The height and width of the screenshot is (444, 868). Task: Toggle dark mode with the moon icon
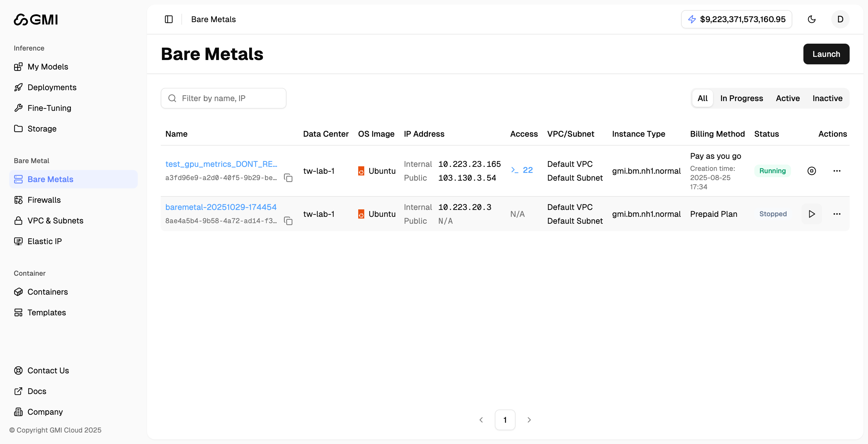[x=812, y=19]
